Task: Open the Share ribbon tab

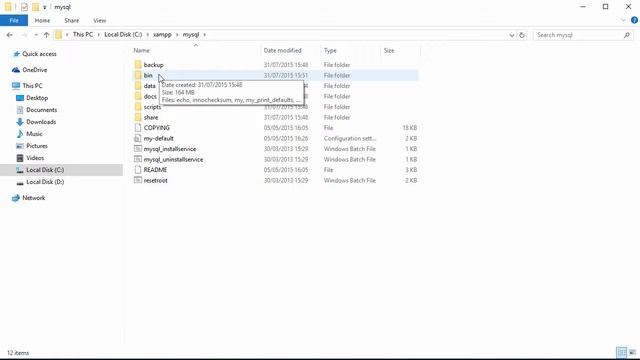Action: pyautogui.click(x=71, y=20)
